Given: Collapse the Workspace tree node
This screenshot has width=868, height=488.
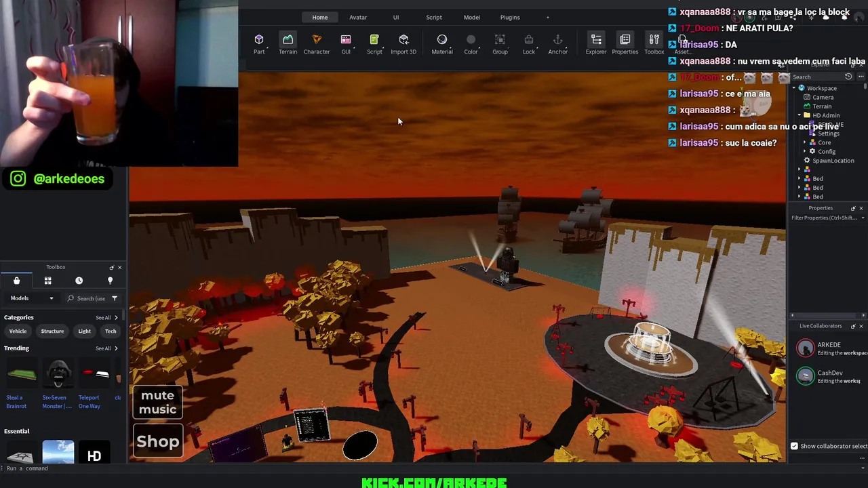Looking at the screenshot, I should point(794,88).
